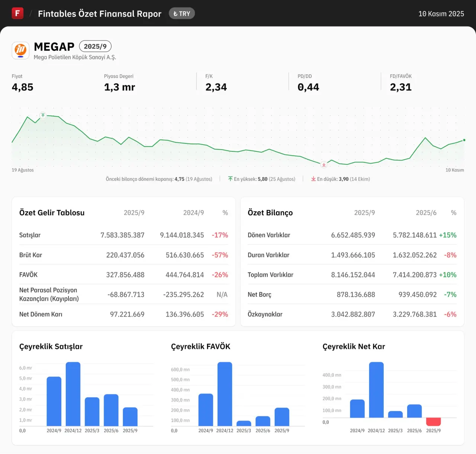Click the 2025/9 period badge next to MEGAP
476x454 pixels.
pyautogui.click(x=95, y=46)
